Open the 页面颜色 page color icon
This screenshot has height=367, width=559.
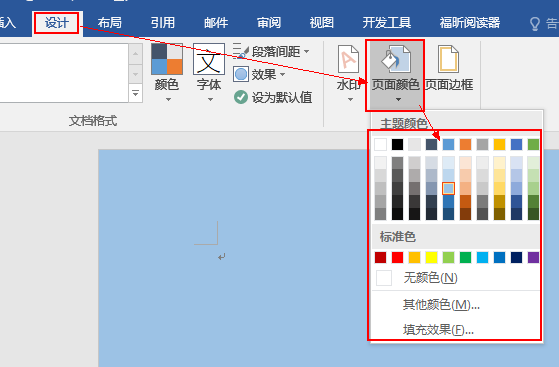pyautogui.click(x=396, y=59)
